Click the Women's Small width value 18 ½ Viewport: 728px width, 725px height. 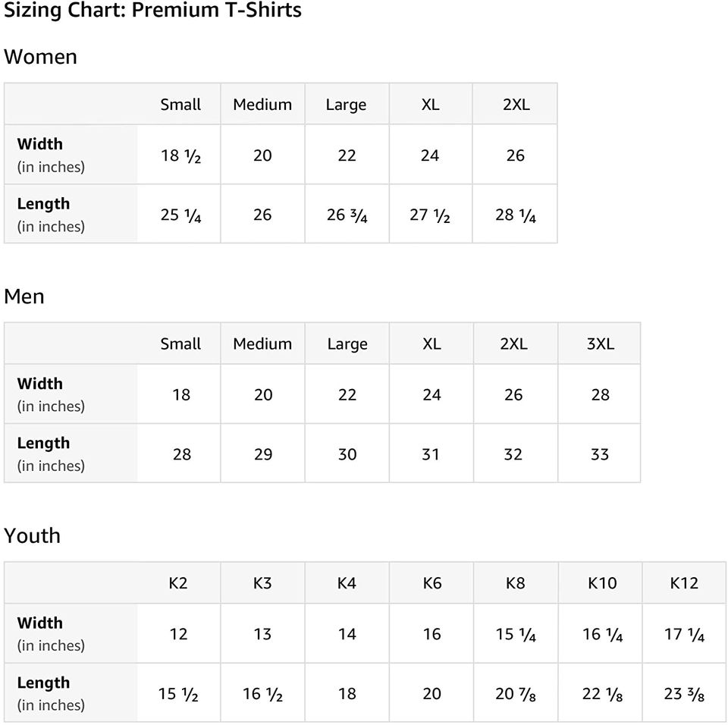[x=180, y=155]
